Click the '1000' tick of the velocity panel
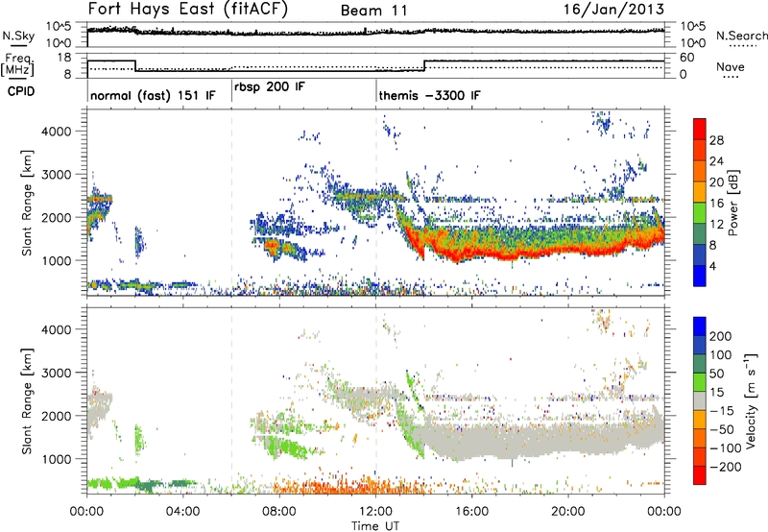The height and width of the screenshot is (532, 768). click(x=56, y=459)
